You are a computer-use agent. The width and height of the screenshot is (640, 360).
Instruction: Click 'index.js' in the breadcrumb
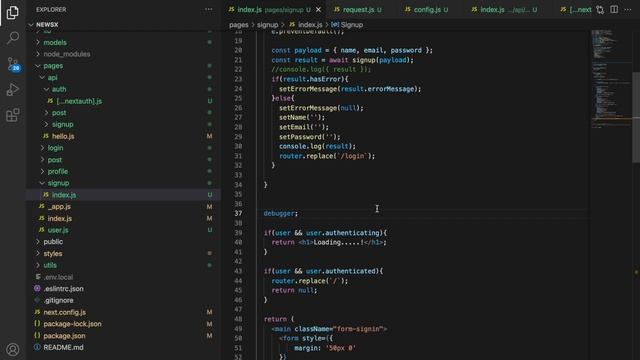tap(310, 24)
